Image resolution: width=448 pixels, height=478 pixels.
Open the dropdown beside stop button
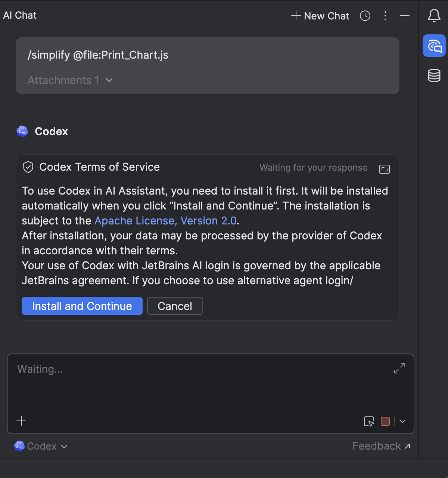click(x=402, y=421)
